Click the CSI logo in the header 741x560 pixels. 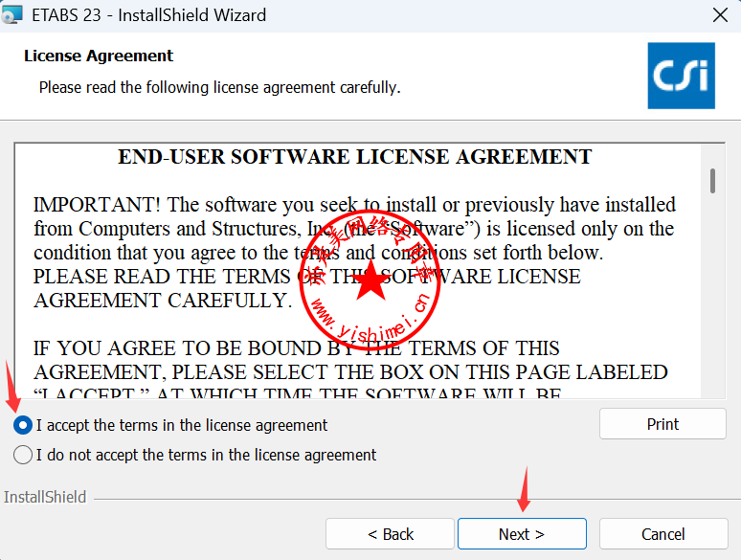coord(681,75)
